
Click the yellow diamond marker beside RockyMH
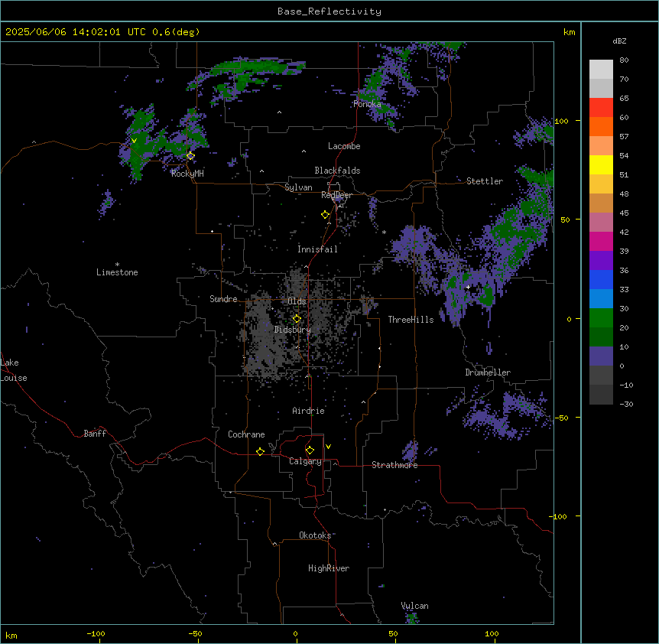pos(190,156)
